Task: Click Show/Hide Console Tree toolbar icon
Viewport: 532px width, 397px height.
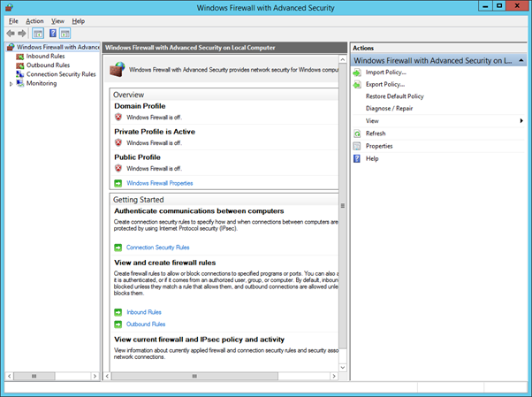Action: tap(39, 33)
